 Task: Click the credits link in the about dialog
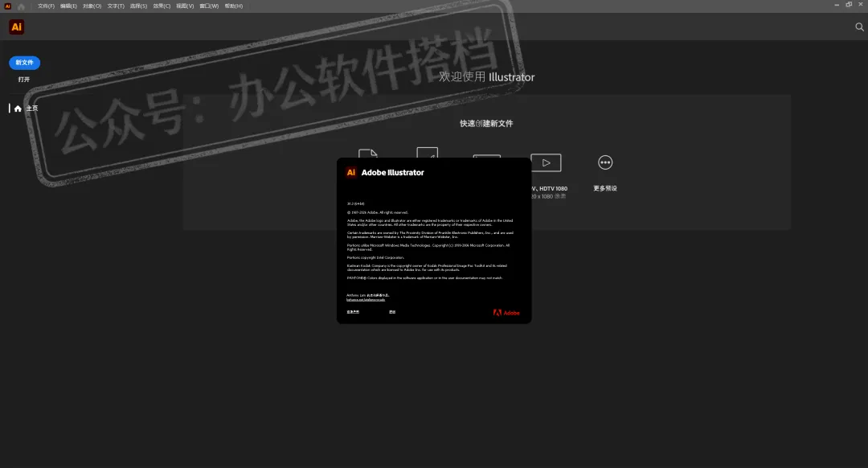392,312
